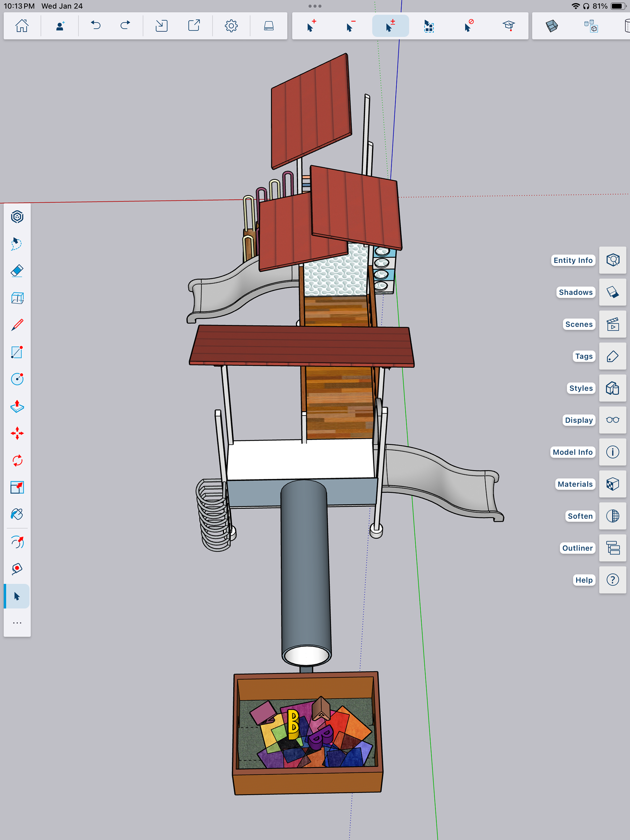The width and height of the screenshot is (630, 840).
Task: Select the Tape Measure tool
Action: click(x=17, y=569)
